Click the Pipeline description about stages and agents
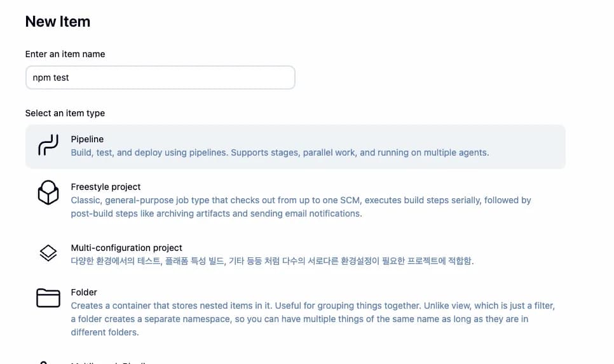This screenshot has height=364, width=614. 280,152
